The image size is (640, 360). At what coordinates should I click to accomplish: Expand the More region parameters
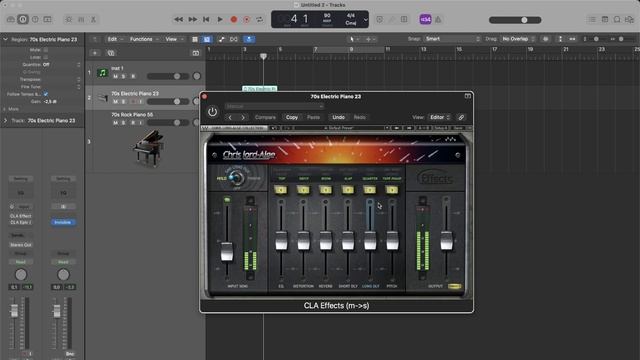5,109
